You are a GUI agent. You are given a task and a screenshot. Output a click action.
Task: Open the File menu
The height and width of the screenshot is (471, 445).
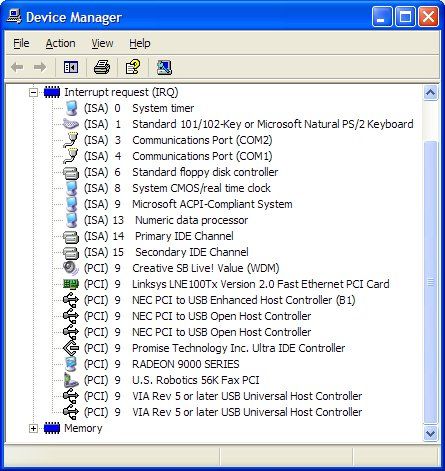[x=21, y=43]
